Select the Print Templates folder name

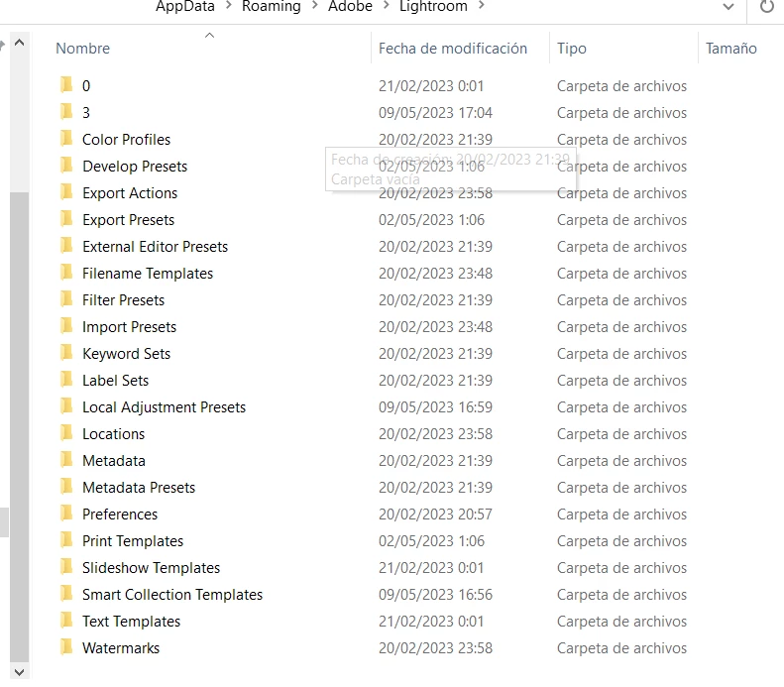point(133,541)
